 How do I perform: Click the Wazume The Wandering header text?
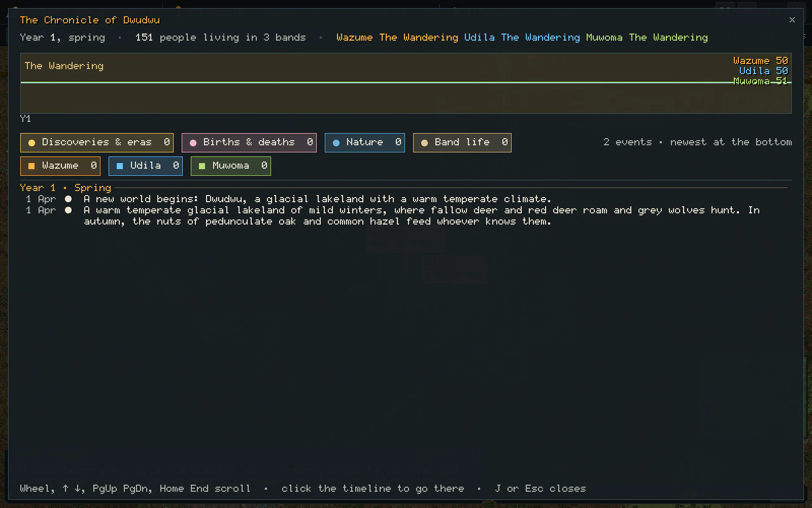click(x=397, y=38)
